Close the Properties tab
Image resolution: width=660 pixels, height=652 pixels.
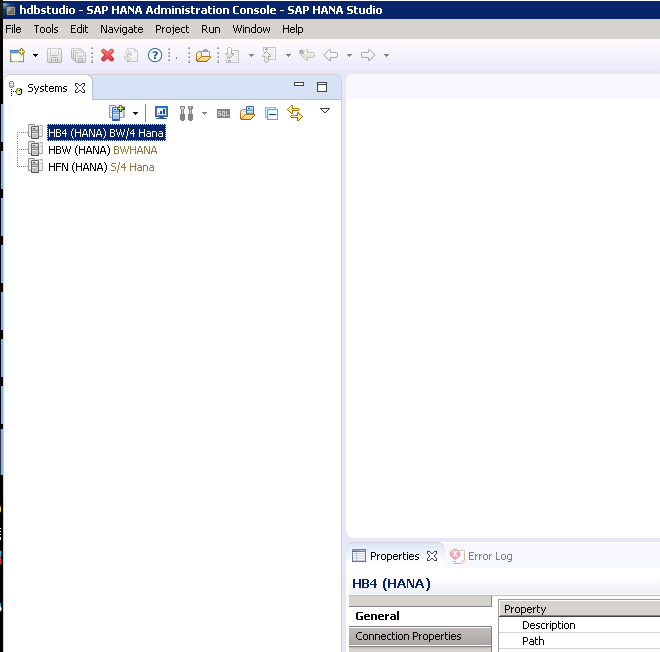coord(432,556)
